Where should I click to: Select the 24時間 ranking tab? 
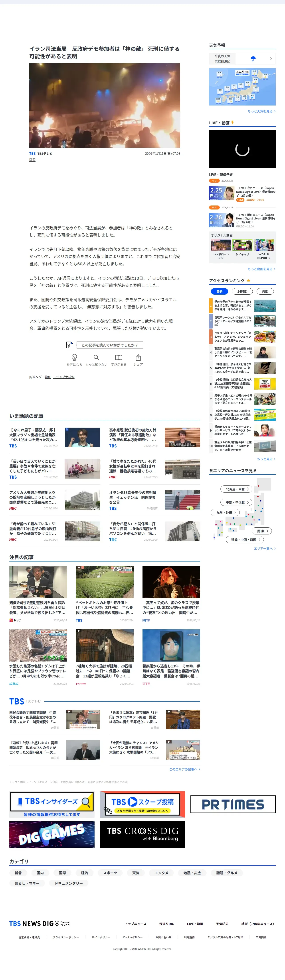click(242, 291)
